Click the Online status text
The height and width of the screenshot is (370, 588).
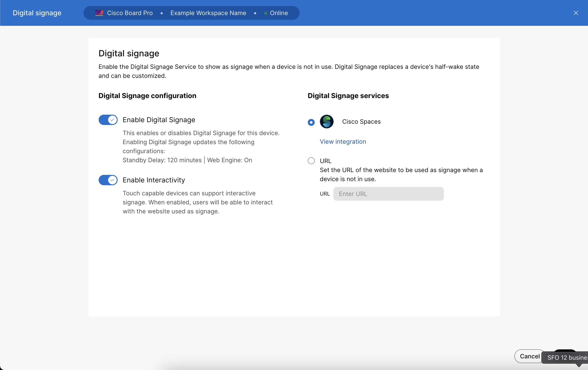tap(279, 13)
